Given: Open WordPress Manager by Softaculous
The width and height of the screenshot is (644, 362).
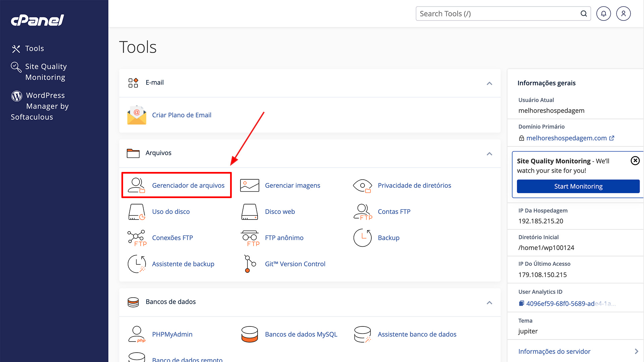Looking at the screenshot, I should point(40,106).
